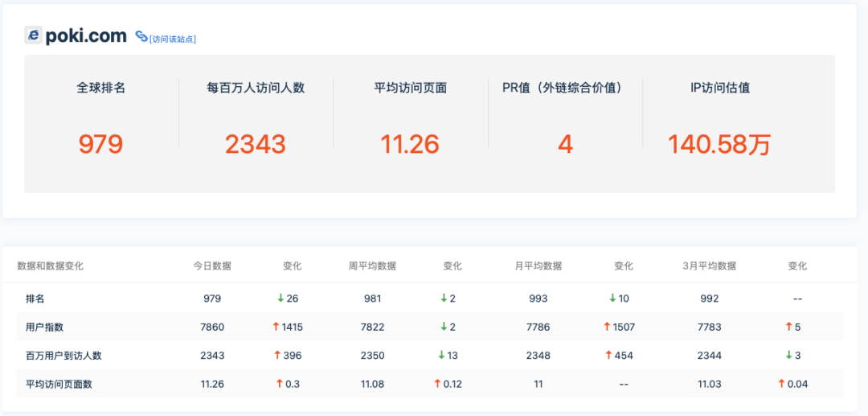Click the PR值（外链综合价值）label
This screenshot has height=416, width=868.
pyautogui.click(x=565, y=88)
